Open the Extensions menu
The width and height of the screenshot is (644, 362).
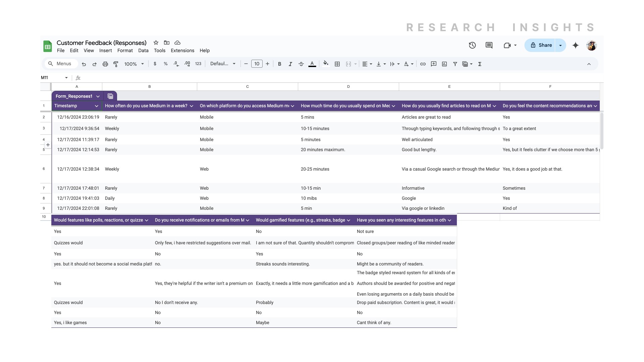coord(182,51)
